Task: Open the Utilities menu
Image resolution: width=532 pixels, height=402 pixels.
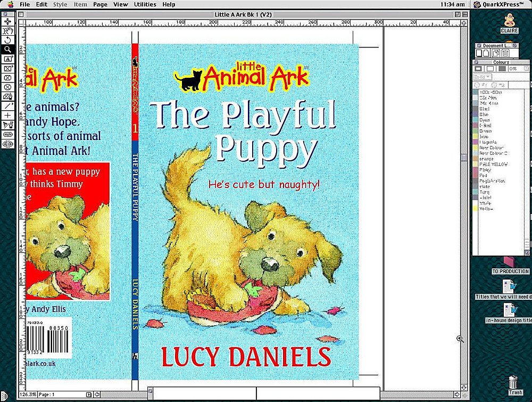Action: point(145,4)
